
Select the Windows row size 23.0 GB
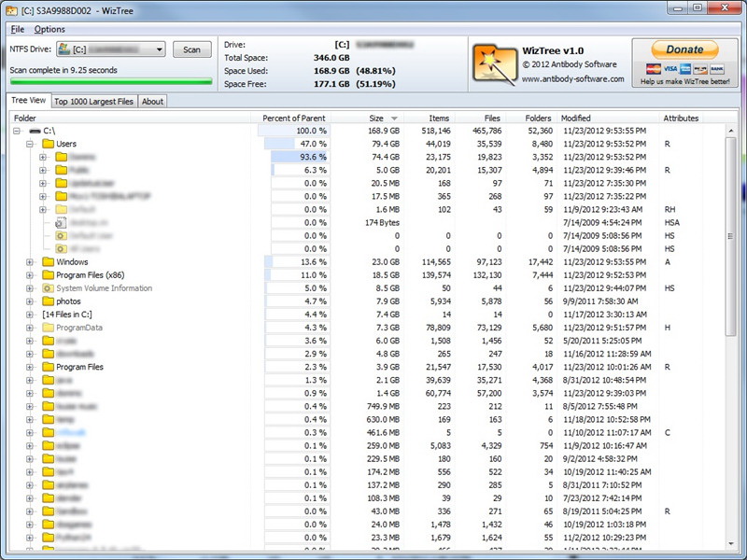tap(386, 262)
